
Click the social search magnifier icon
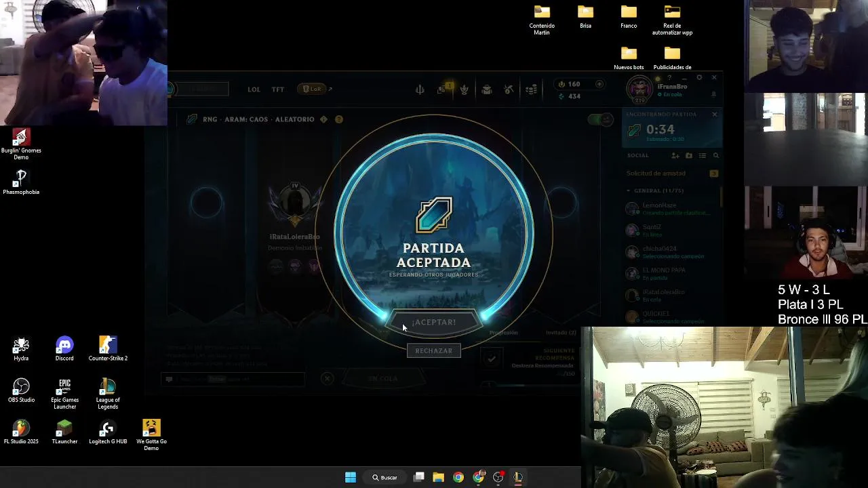[x=715, y=156]
